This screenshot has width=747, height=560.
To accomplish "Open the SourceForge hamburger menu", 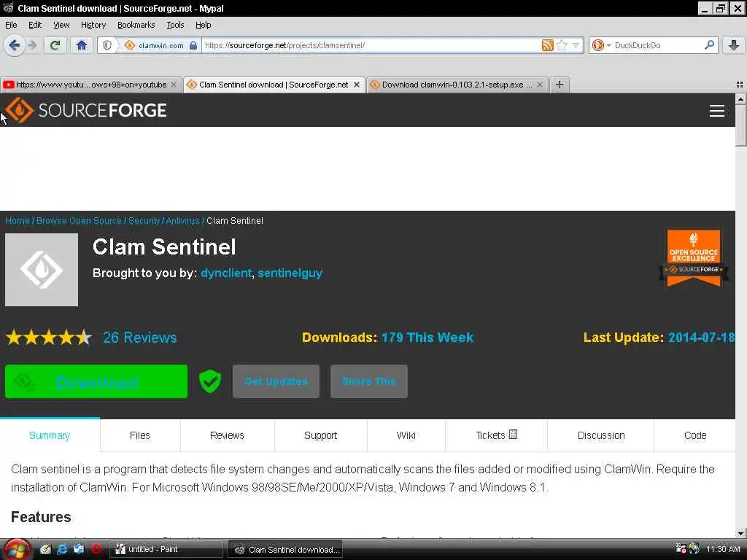I will 716,111.
